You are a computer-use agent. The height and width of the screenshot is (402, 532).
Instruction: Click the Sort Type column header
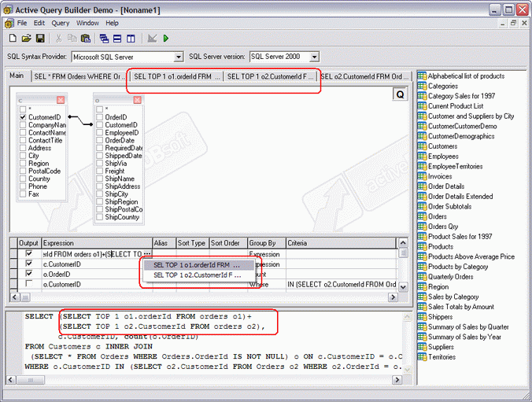tap(192, 243)
